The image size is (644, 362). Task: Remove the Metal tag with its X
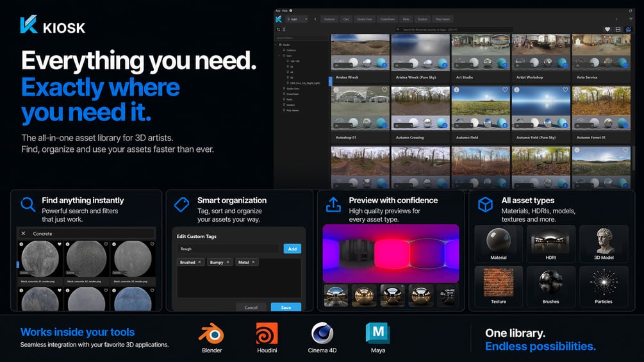253,262
